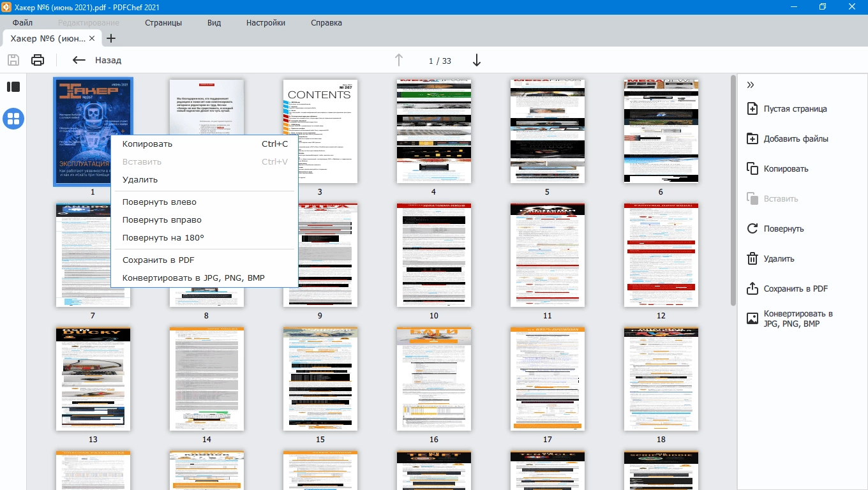Open a new tab with plus icon

(110, 38)
